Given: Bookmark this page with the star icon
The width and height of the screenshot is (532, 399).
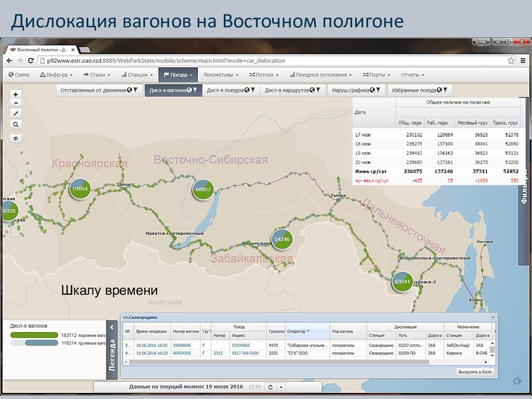Looking at the screenshot, I should tap(511, 61).
